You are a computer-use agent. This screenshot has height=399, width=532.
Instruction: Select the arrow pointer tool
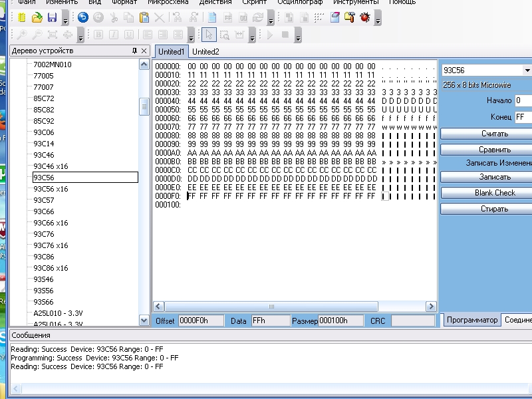point(209,35)
